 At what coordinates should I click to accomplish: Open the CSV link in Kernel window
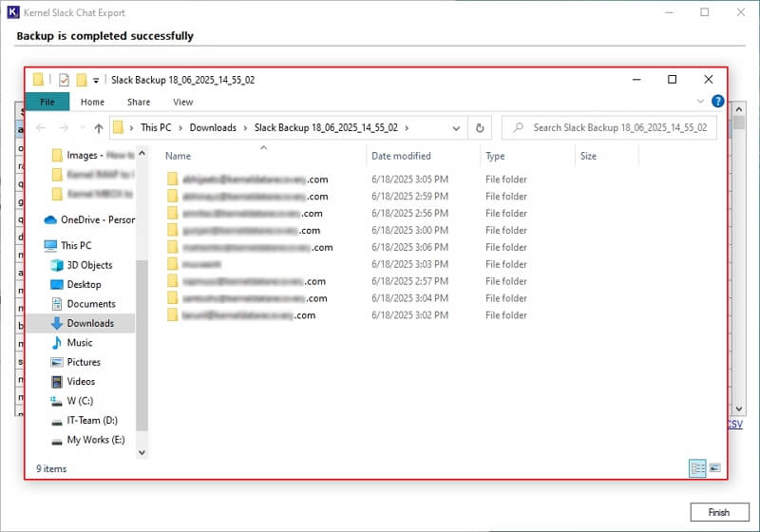(x=734, y=424)
